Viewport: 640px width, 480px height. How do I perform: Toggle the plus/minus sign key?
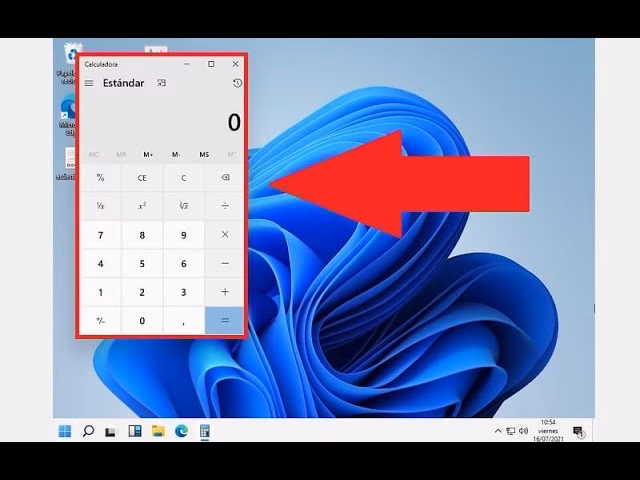pyautogui.click(x=100, y=321)
